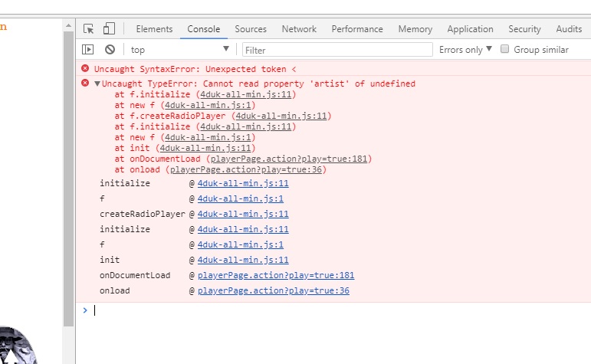Click the red error icon beside SyntaxError
The image size is (591, 364).
coord(85,69)
